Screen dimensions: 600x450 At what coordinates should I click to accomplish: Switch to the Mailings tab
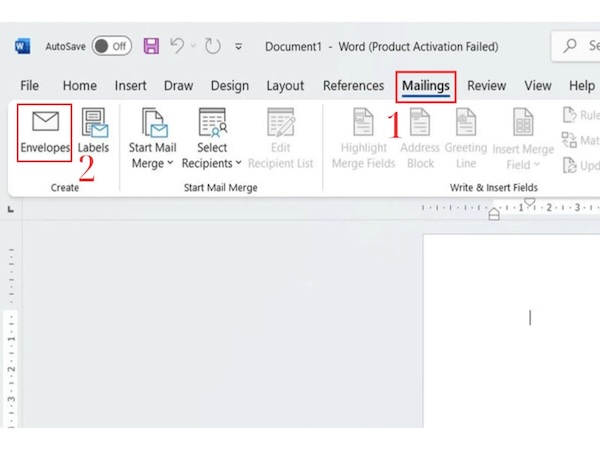pyautogui.click(x=426, y=86)
